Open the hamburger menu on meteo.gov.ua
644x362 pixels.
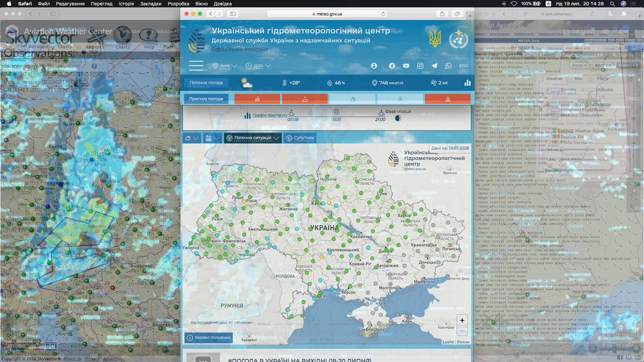pos(196,65)
